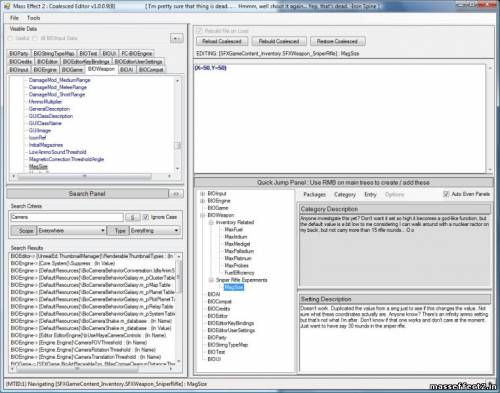Select MagneticCorrectionThresholdAngle in the weapon tree

(66, 159)
